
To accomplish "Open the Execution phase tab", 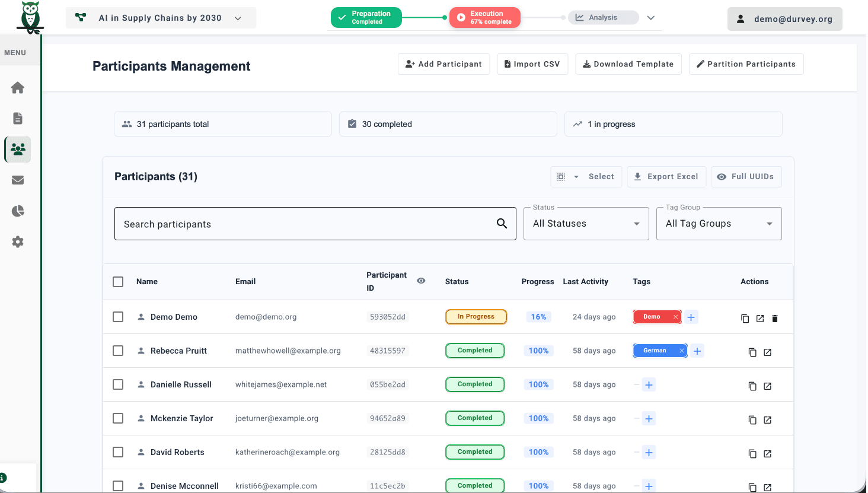I will tap(485, 17).
